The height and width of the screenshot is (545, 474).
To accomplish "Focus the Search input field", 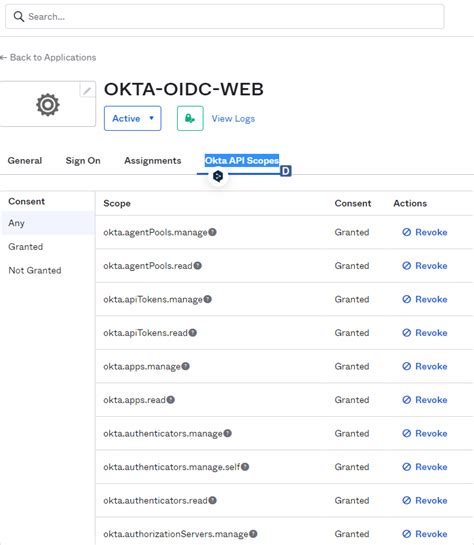I will pos(224,16).
